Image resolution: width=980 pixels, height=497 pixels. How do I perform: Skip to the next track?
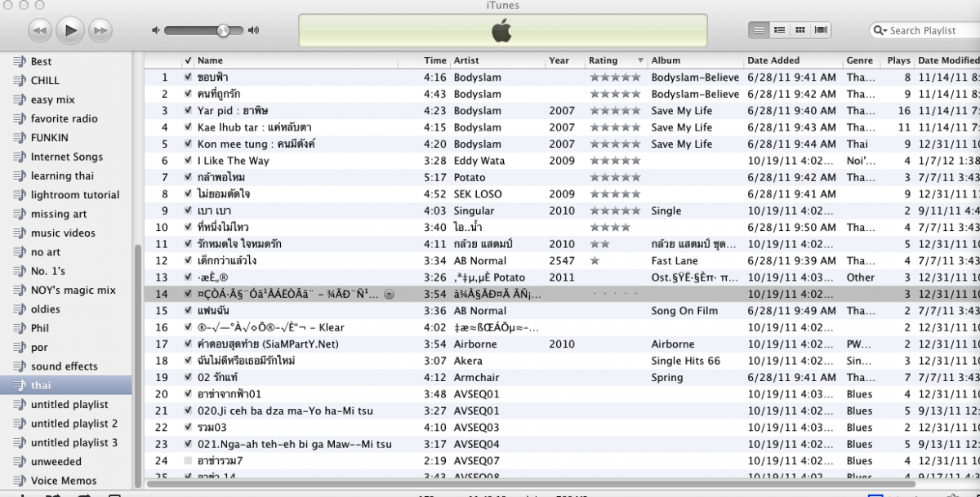click(100, 31)
